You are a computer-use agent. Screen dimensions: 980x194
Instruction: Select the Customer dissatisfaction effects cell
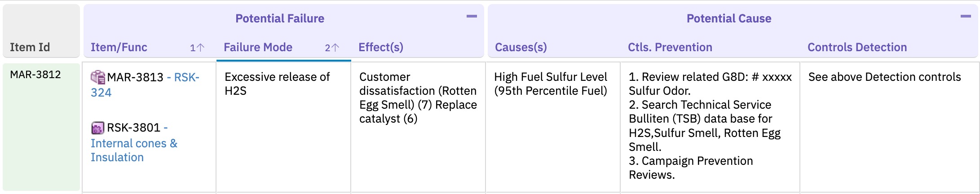[x=418, y=128]
